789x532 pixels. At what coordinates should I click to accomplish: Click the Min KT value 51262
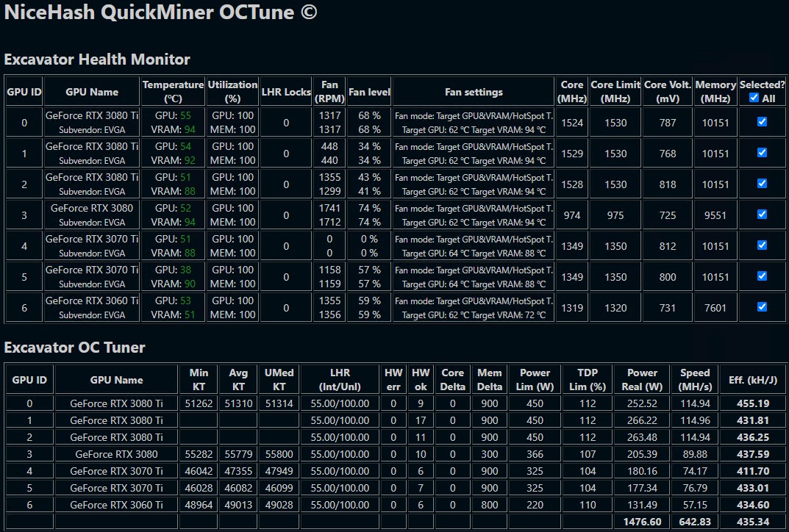[199, 403]
